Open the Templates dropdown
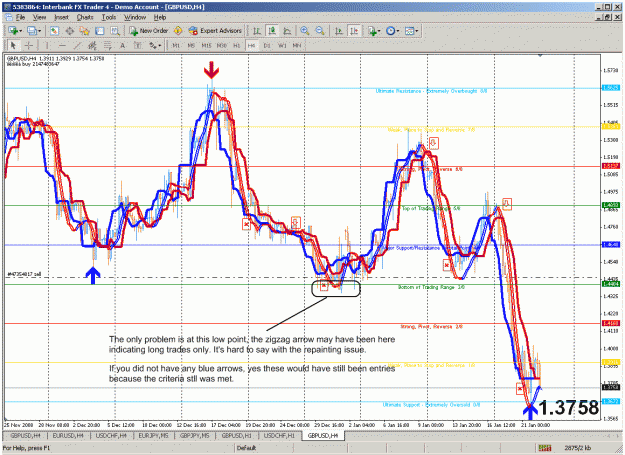The image size is (625, 455). [411, 31]
